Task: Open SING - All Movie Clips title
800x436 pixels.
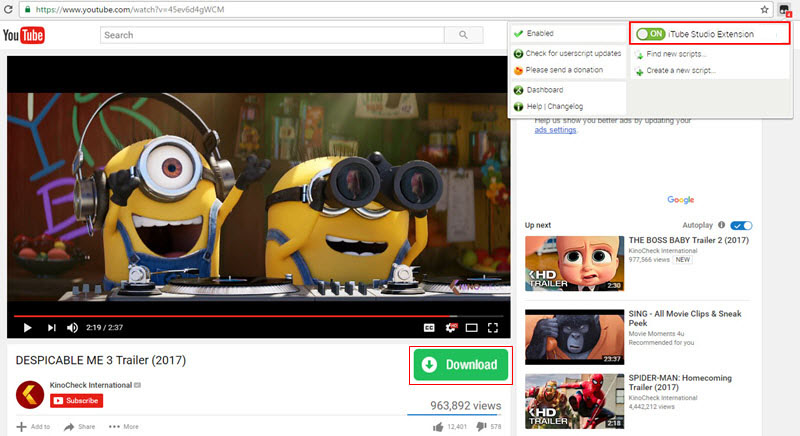Action: [x=685, y=318]
